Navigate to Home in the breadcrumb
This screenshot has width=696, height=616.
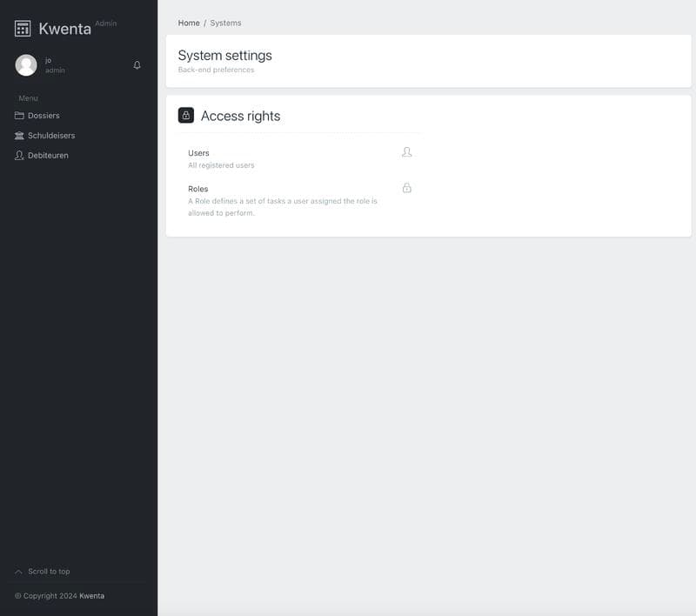point(189,23)
